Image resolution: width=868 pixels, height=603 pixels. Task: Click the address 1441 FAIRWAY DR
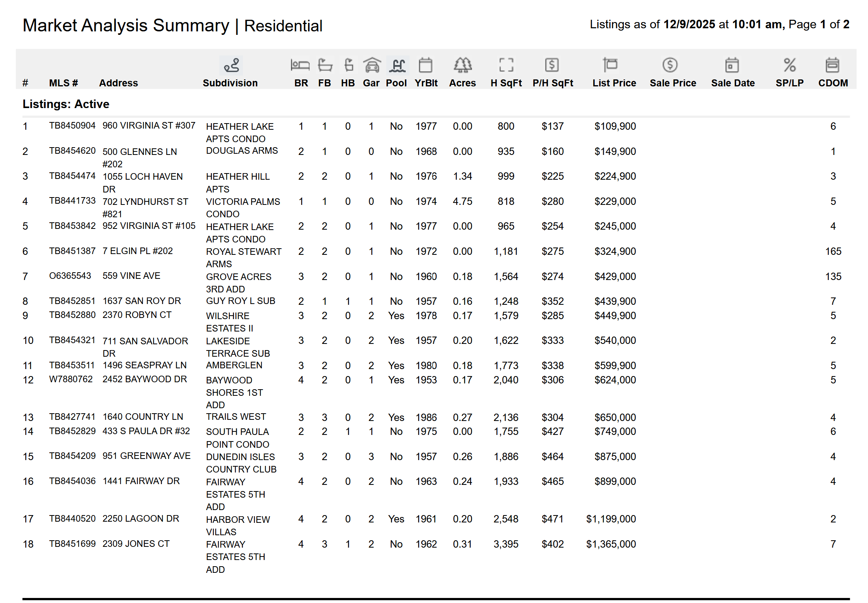(141, 481)
